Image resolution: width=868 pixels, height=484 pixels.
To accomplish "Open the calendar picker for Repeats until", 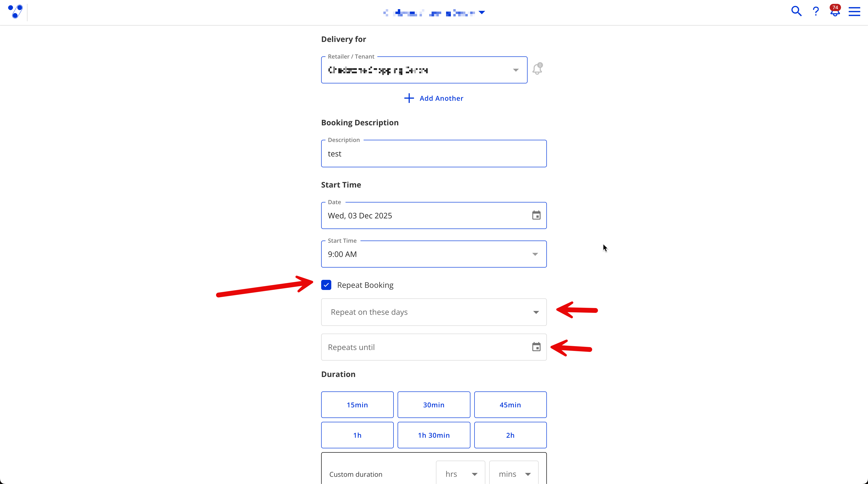I will [x=536, y=347].
